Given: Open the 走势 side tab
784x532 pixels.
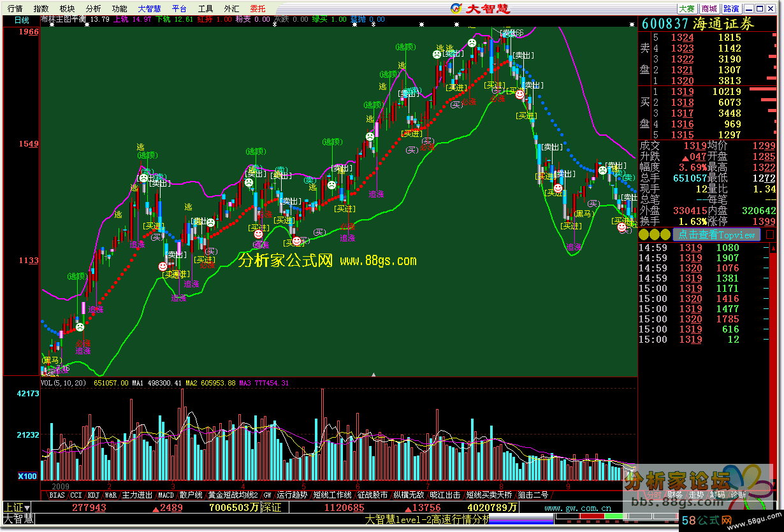Looking at the screenshot, I should (696, 494).
